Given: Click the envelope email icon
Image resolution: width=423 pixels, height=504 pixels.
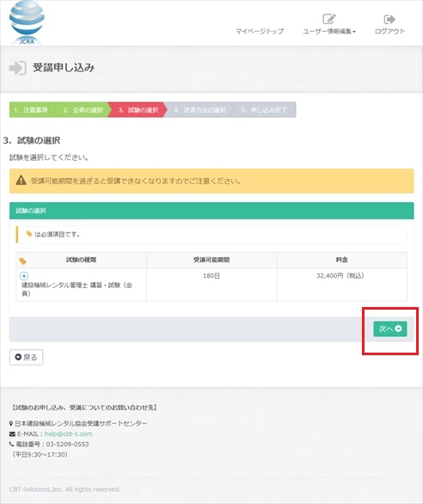Looking at the screenshot, I should click(x=12, y=434).
